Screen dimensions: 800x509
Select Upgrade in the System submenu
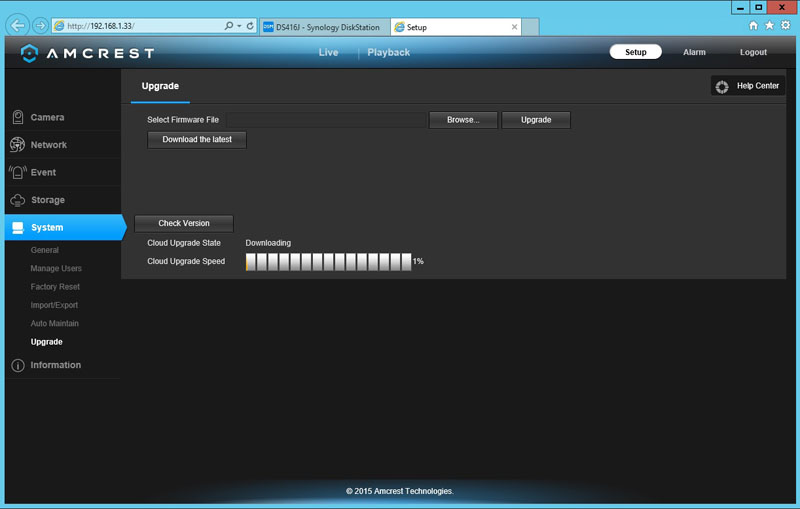pyautogui.click(x=46, y=342)
